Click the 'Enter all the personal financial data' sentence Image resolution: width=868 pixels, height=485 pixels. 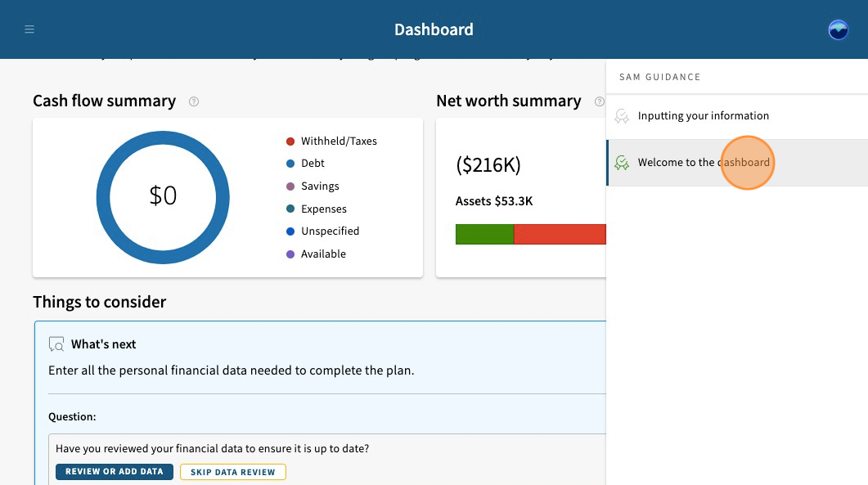tap(231, 370)
